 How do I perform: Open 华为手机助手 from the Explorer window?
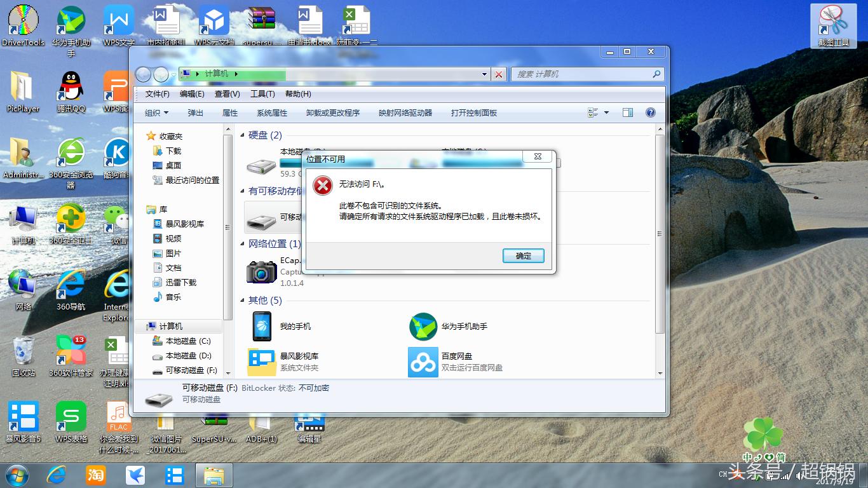tap(423, 326)
